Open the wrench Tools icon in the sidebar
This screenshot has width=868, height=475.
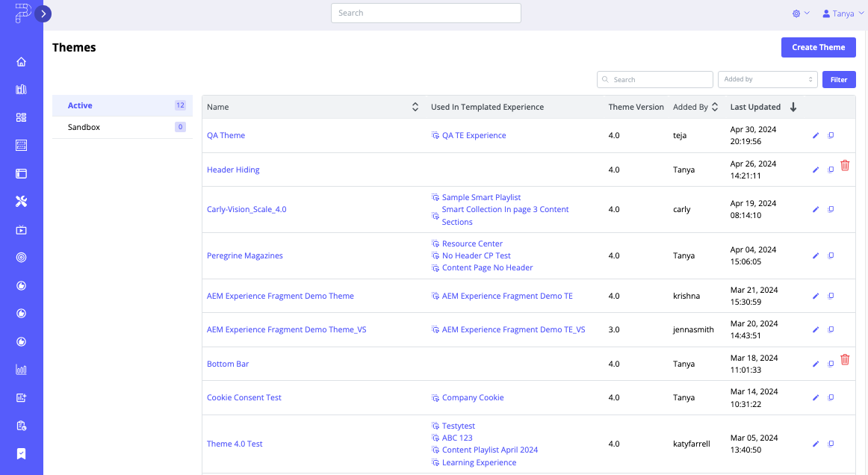tap(21, 201)
